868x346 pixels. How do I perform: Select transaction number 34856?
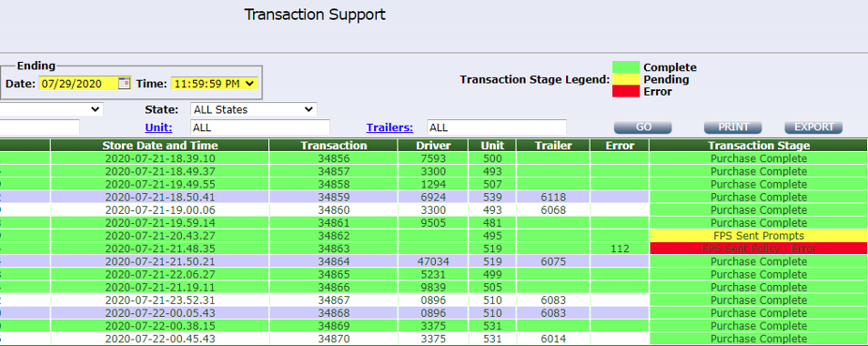point(334,158)
